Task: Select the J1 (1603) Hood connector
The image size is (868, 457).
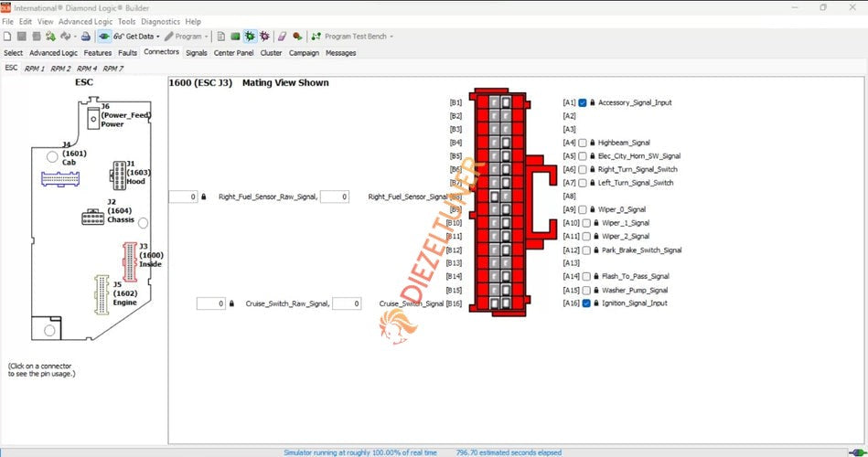Action: click(119, 175)
